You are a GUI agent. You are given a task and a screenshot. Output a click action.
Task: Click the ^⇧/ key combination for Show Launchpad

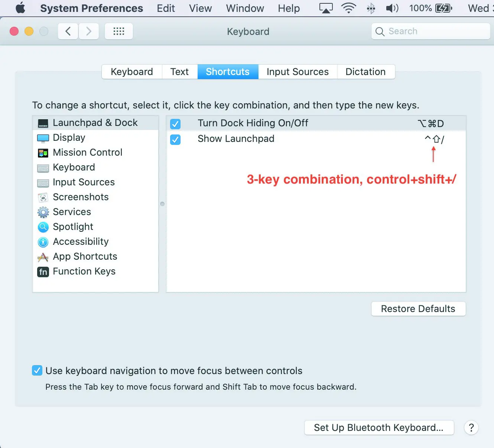tap(434, 139)
